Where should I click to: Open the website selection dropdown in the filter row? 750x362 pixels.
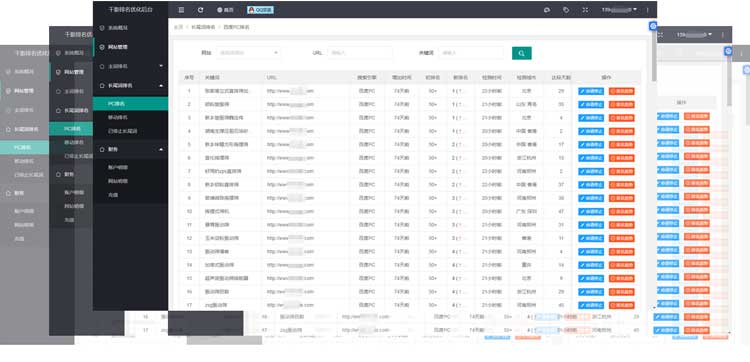pyautogui.click(x=249, y=53)
